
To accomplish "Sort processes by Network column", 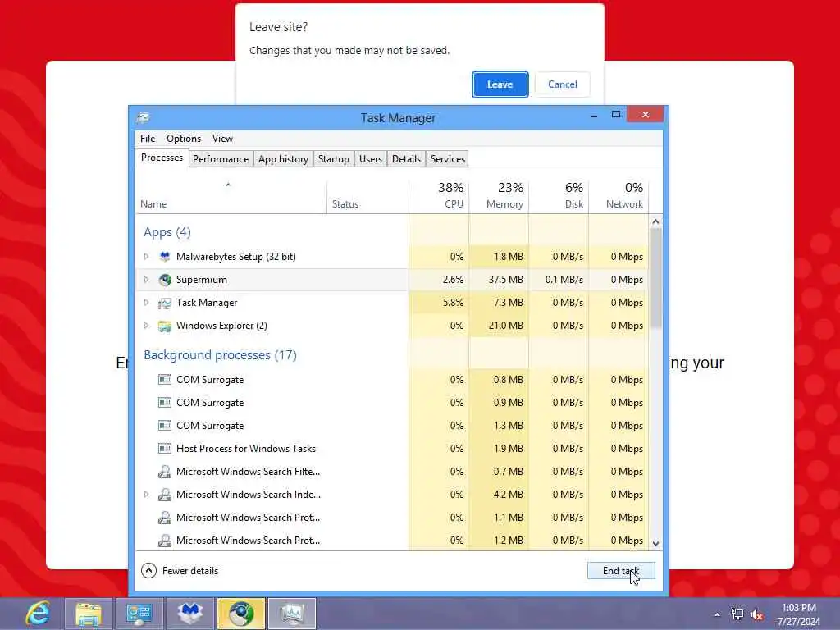I will point(619,197).
